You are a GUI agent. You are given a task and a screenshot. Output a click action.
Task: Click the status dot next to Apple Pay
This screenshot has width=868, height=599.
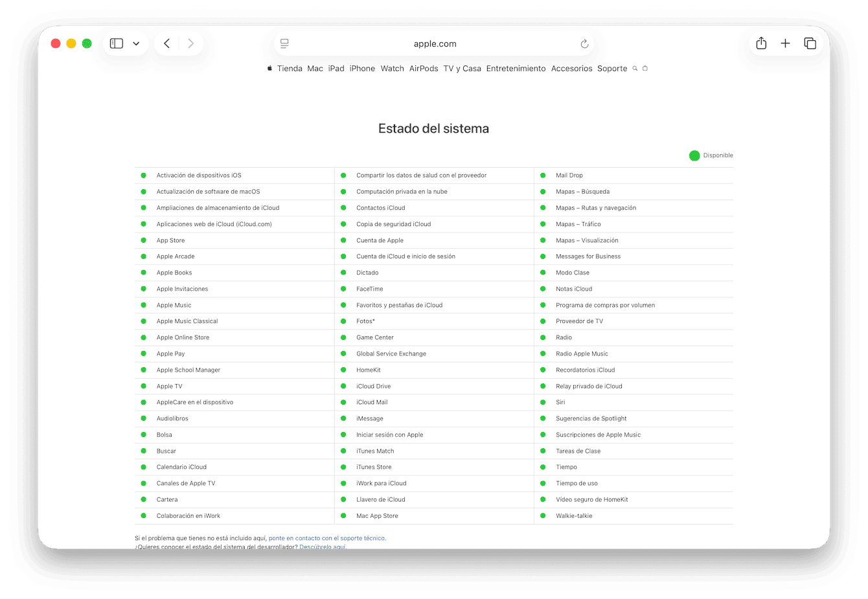click(144, 354)
